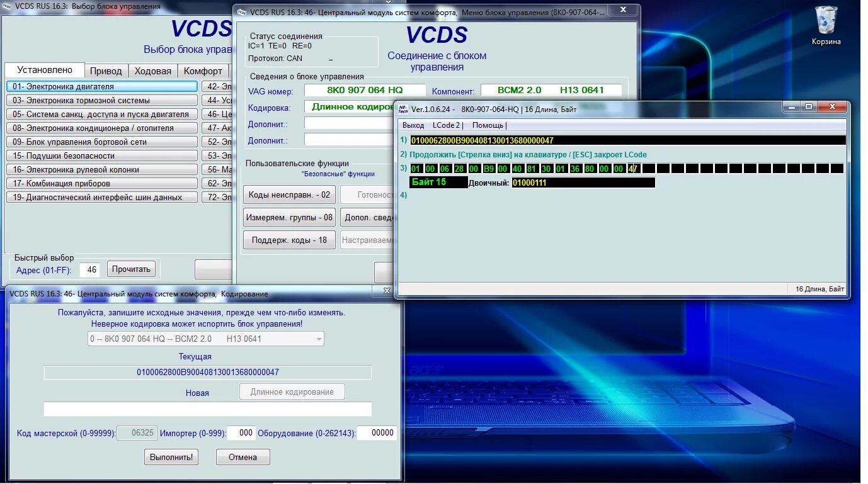Click the Компонент field BCM2 2.0 H13 0641
868x484 pixels.
tap(551, 90)
